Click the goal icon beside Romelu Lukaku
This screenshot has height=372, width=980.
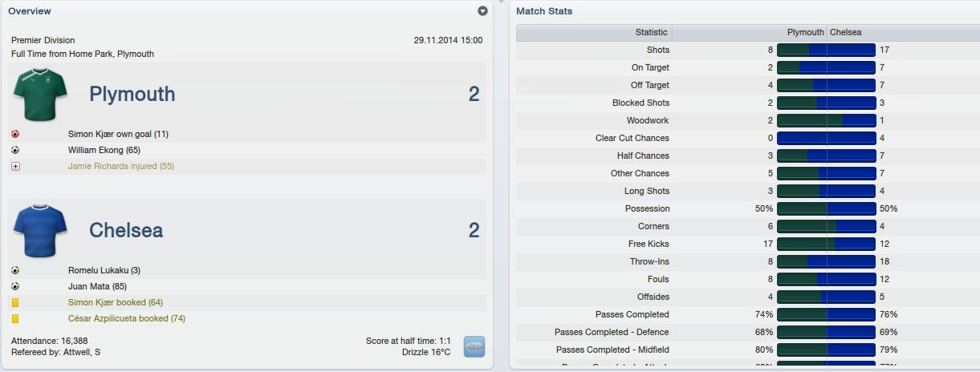(15, 270)
